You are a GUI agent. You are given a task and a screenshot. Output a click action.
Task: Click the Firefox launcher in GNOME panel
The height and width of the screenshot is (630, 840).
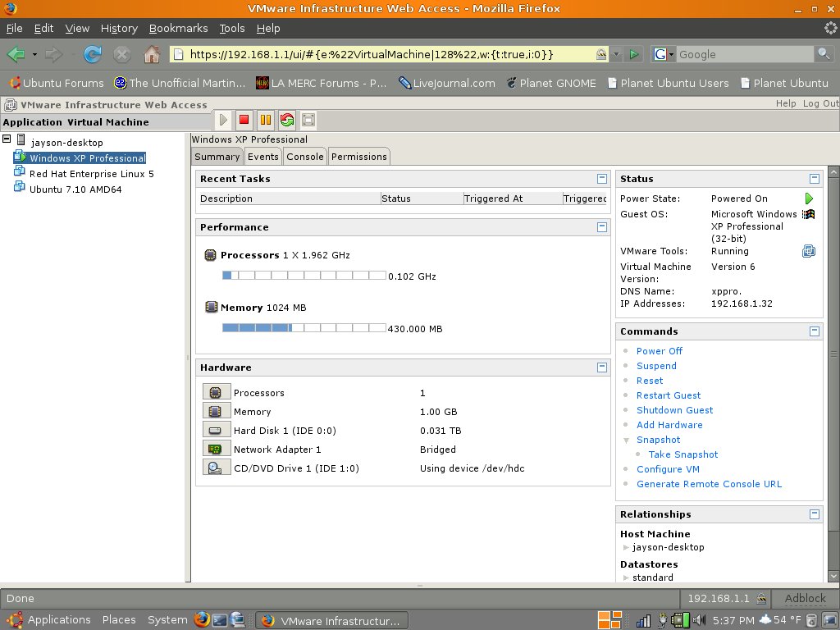pyautogui.click(x=202, y=619)
